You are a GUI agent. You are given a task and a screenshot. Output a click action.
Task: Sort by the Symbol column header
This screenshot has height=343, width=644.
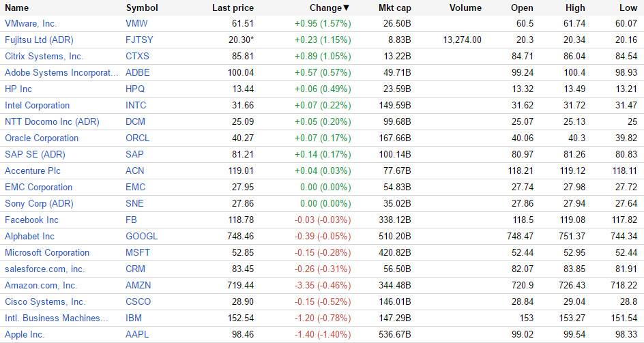142,8
